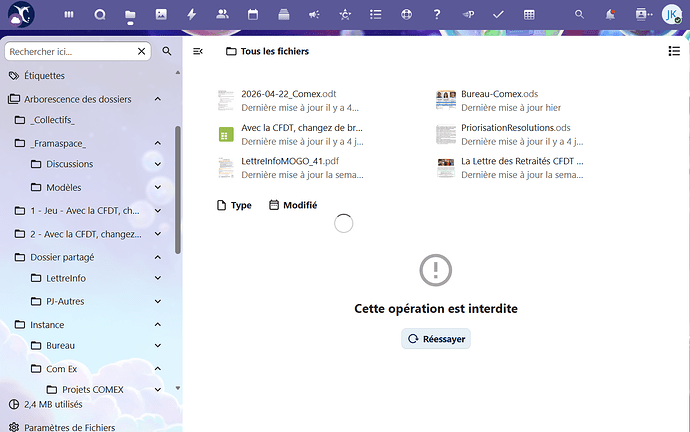
Task: Expand the Discussions folder chevron
Action: point(158,164)
